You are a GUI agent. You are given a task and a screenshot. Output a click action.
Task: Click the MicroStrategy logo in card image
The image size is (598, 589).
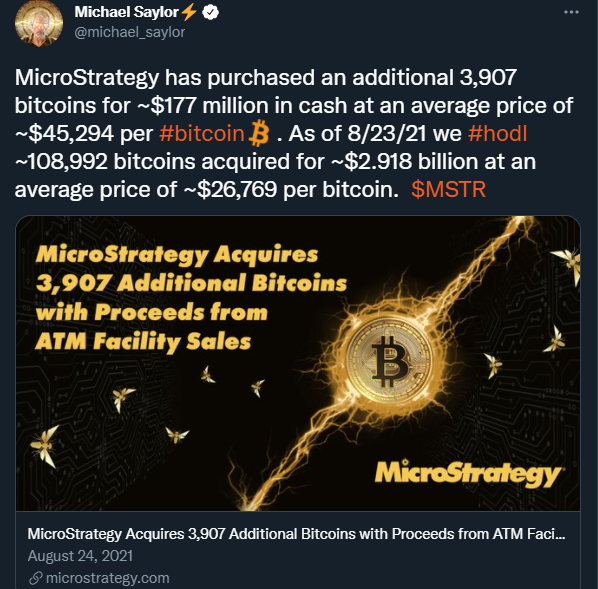468,473
